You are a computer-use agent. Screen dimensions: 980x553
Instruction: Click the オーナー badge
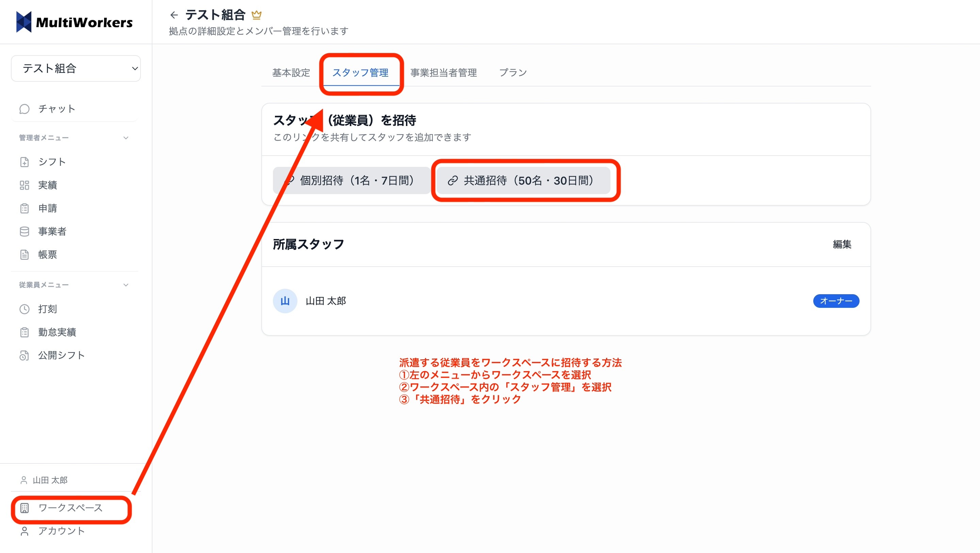836,301
